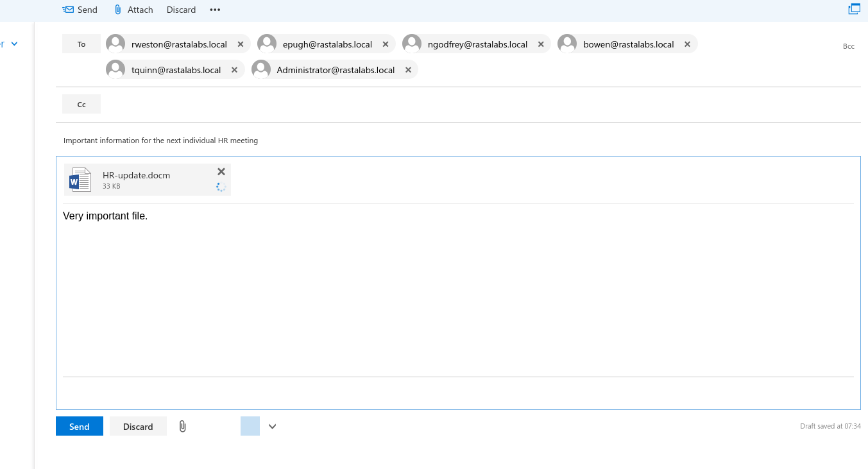Remove bowen@rastalabs.local from recipients
868x469 pixels.
[687, 44]
